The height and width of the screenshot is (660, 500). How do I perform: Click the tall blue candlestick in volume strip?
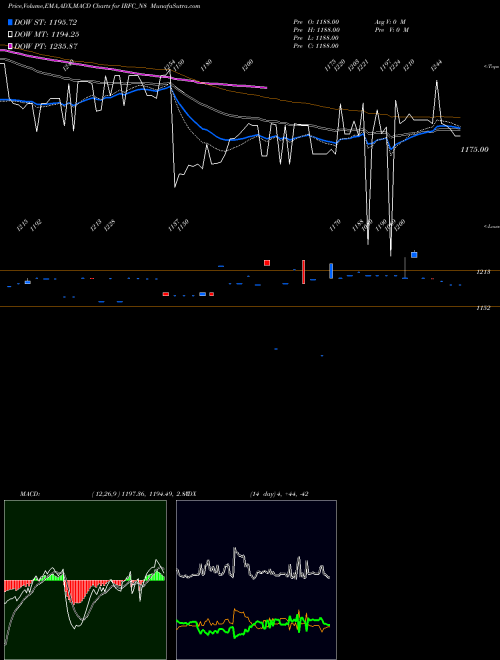coord(331,271)
